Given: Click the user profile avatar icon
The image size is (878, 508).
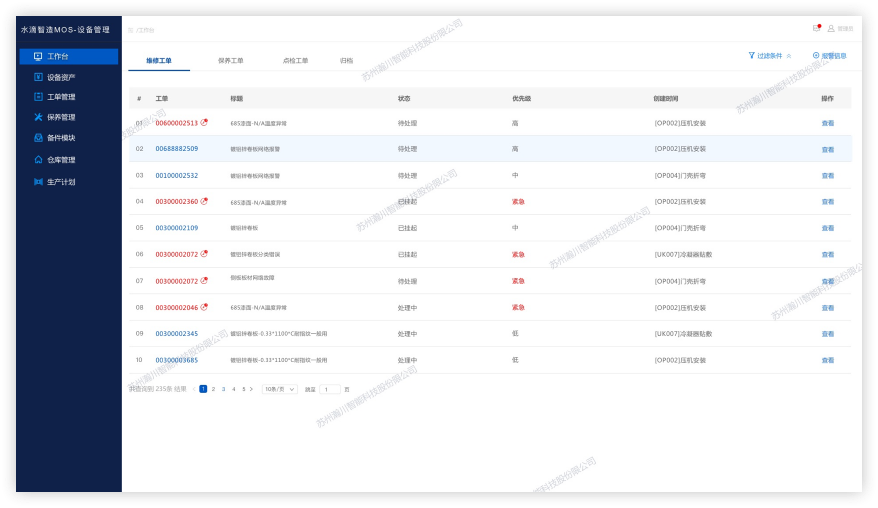Looking at the screenshot, I should pos(831,29).
